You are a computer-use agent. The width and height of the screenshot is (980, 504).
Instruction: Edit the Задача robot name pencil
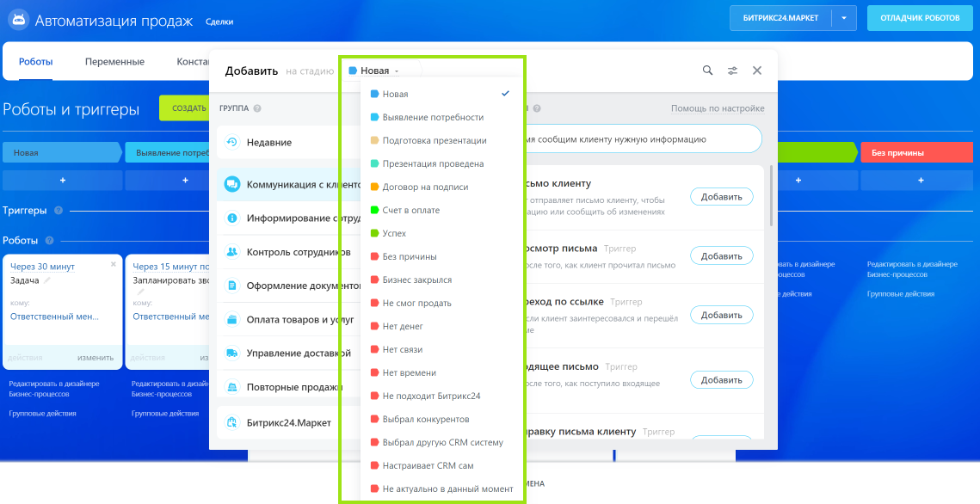(x=46, y=280)
